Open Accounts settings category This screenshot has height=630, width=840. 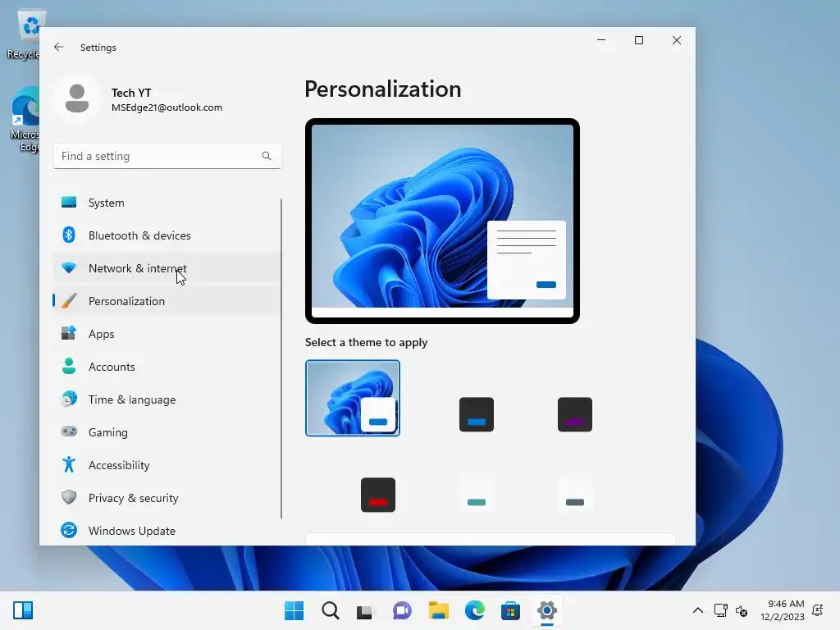point(167,367)
